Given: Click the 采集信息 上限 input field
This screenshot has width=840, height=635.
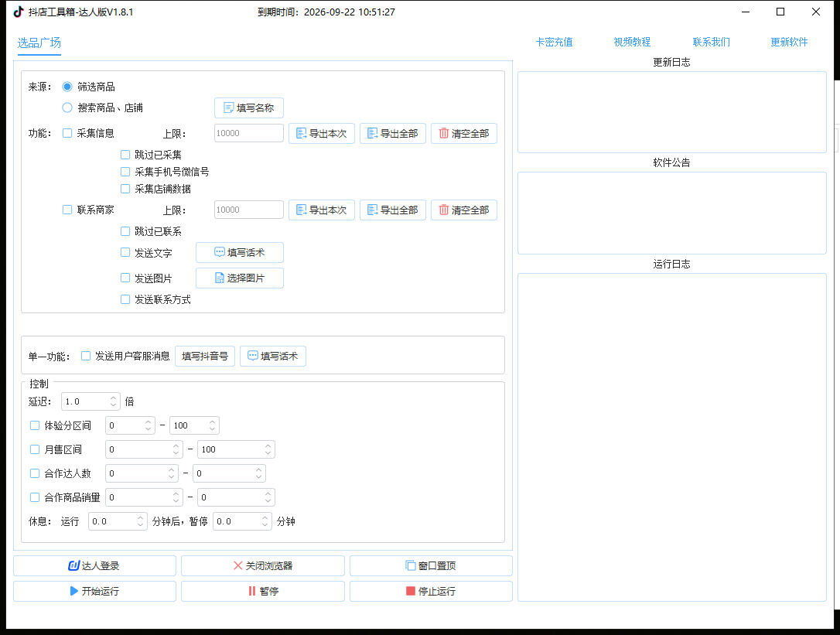Looking at the screenshot, I should (248, 134).
